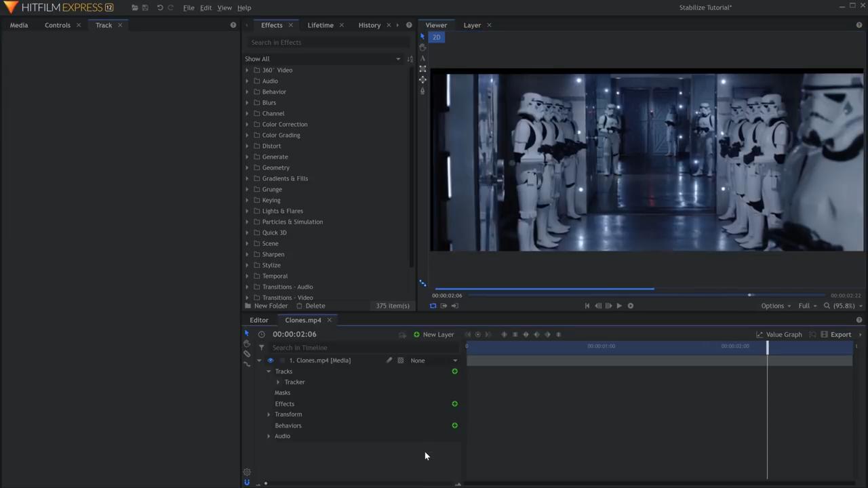Expand the Tracker item
Image resolution: width=868 pixels, height=488 pixels.
[278, 382]
